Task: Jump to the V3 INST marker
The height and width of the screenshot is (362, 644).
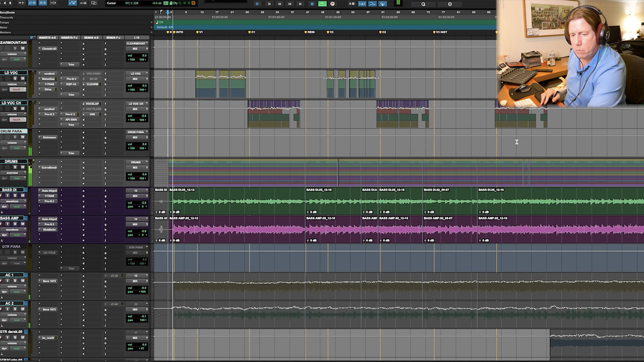Action: (x=440, y=32)
